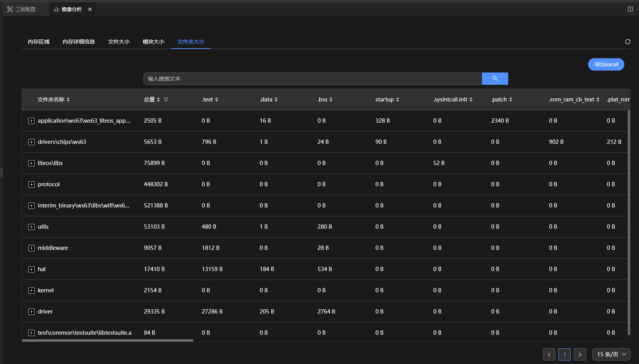Click the refresh icon at top right
This screenshot has width=639, height=364.
(627, 42)
